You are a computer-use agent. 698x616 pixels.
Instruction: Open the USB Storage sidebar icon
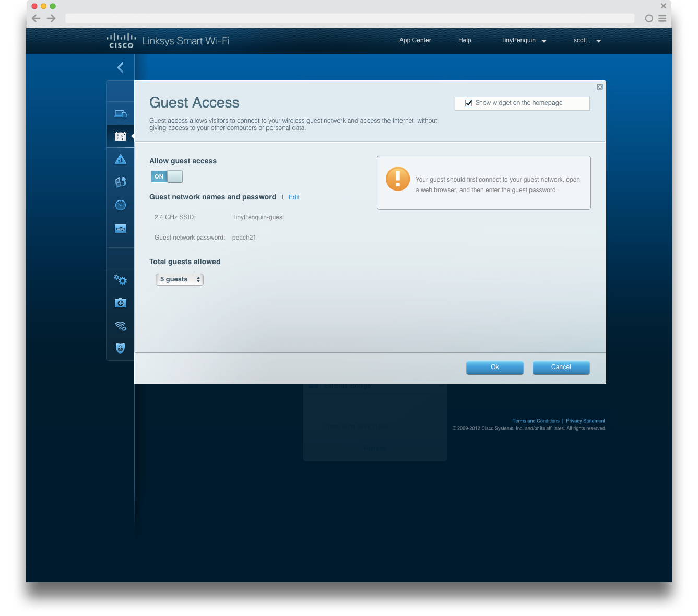pyautogui.click(x=121, y=228)
